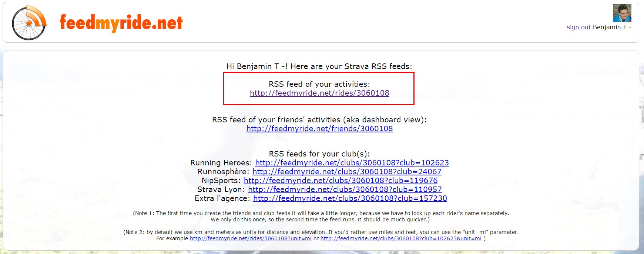Click the Note 2 units paragraph text
Image resolution: width=644 pixels, height=254 pixels.
[x=321, y=232]
